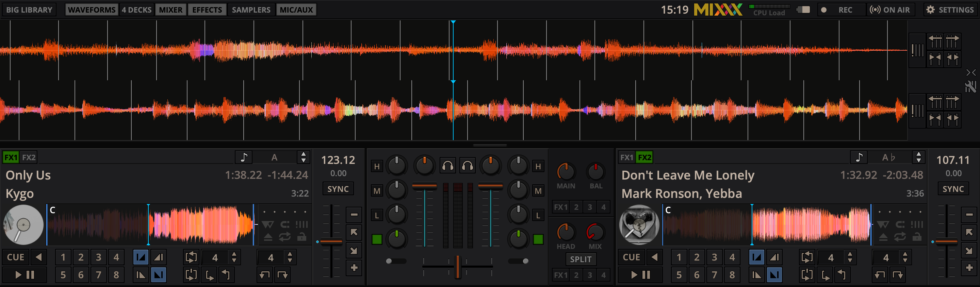Viewport: 980px width, 287px height.
Task: Click beatjump forward arrow on left deck
Action: 283,274
